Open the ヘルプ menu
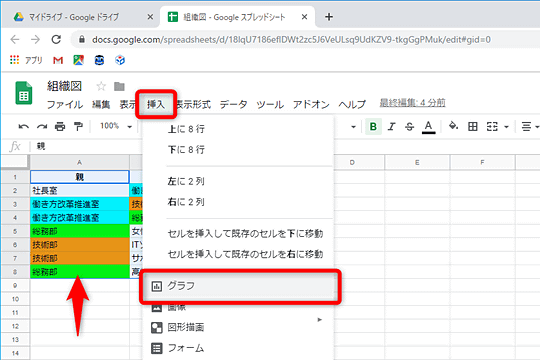The height and width of the screenshot is (360, 540). [x=352, y=105]
